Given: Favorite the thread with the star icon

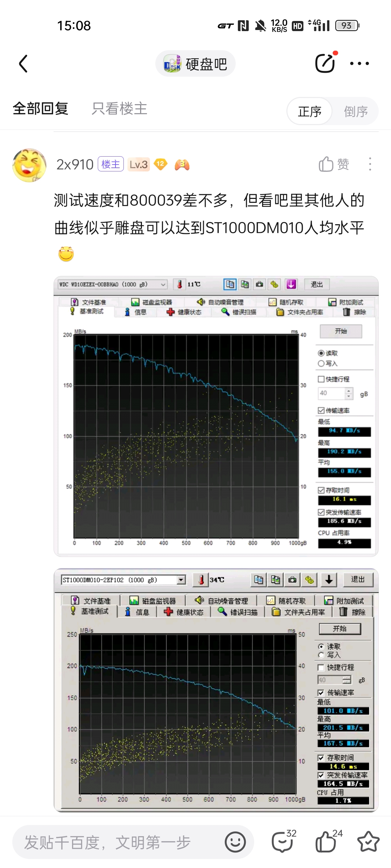Looking at the screenshot, I should pos(368,842).
